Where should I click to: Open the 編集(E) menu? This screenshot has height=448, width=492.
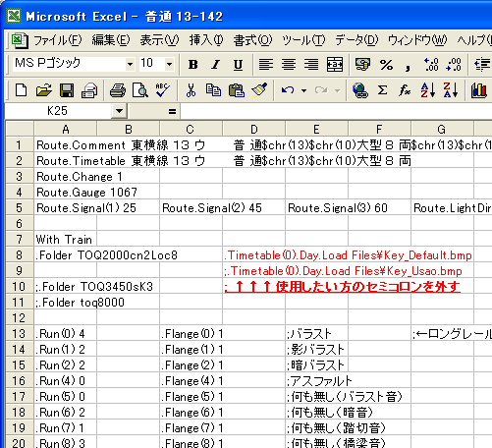[111, 40]
